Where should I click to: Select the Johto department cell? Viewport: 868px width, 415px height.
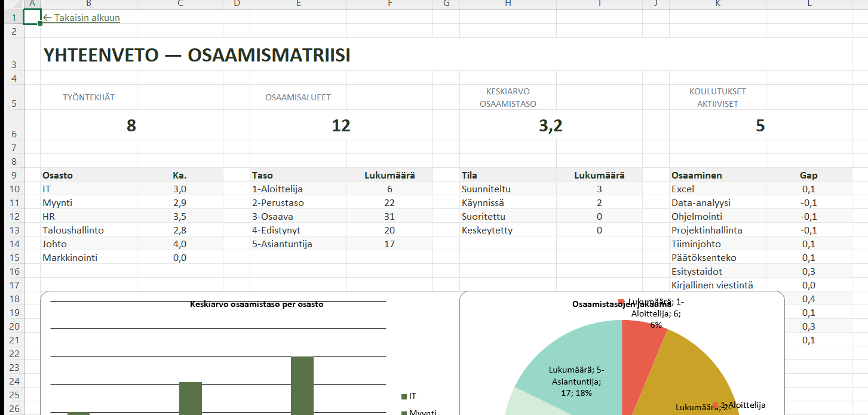(88, 244)
